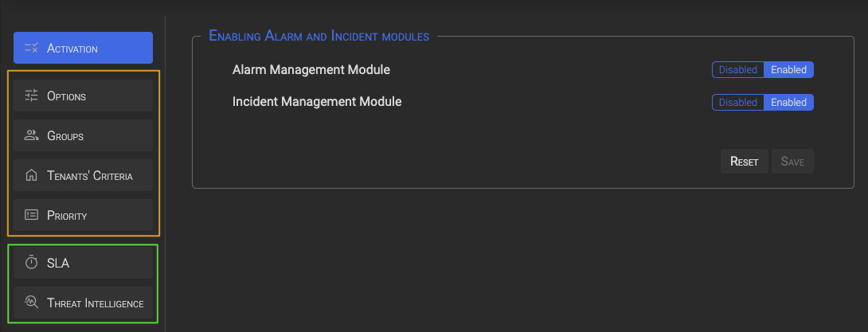
Task: Click the Options sliders icon
Action: (x=32, y=96)
